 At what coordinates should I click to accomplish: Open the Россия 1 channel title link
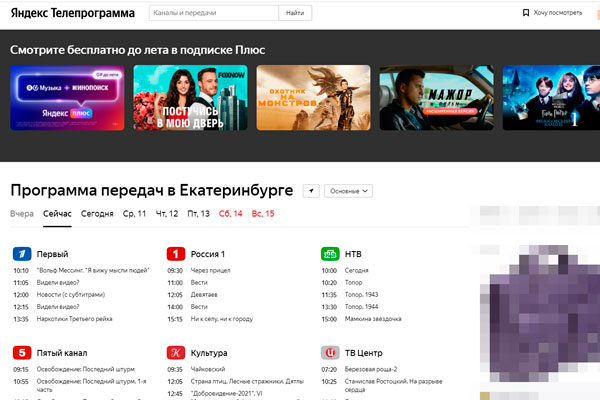[208, 254]
